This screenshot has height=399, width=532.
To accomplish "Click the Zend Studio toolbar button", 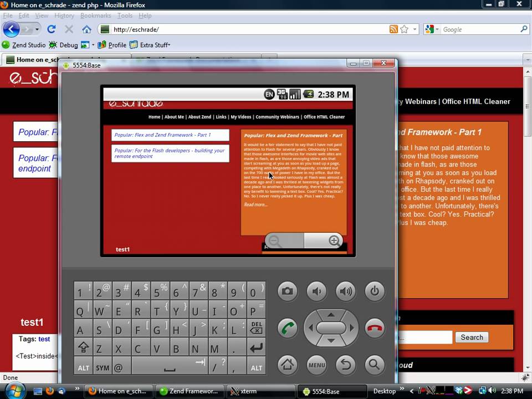I will [23, 45].
